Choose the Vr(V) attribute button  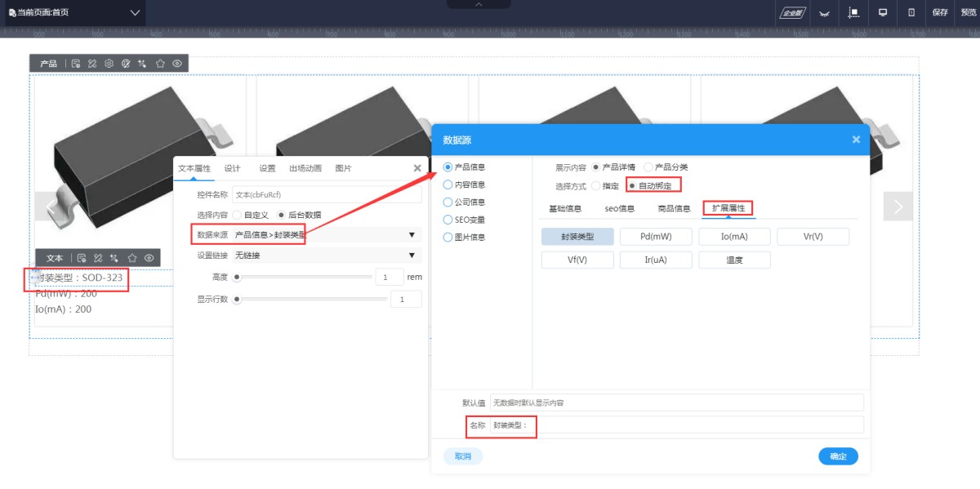pyautogui.click(x=813, y=237)
